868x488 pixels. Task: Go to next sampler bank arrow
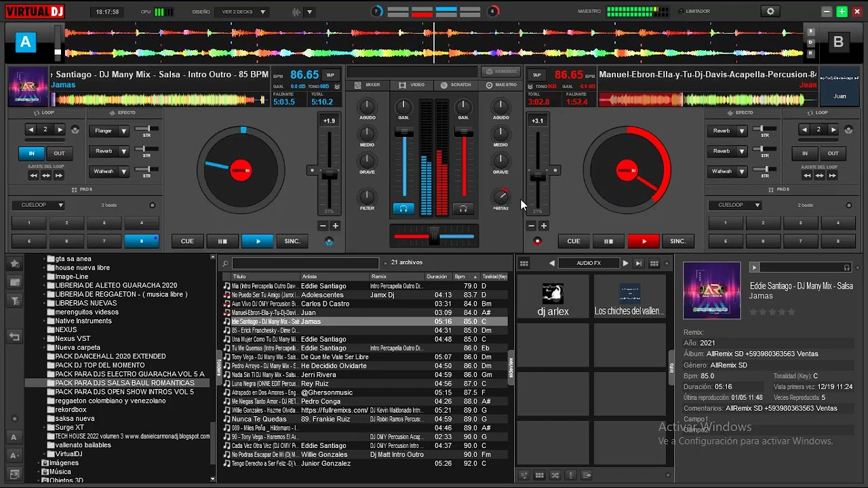(625, 264)
